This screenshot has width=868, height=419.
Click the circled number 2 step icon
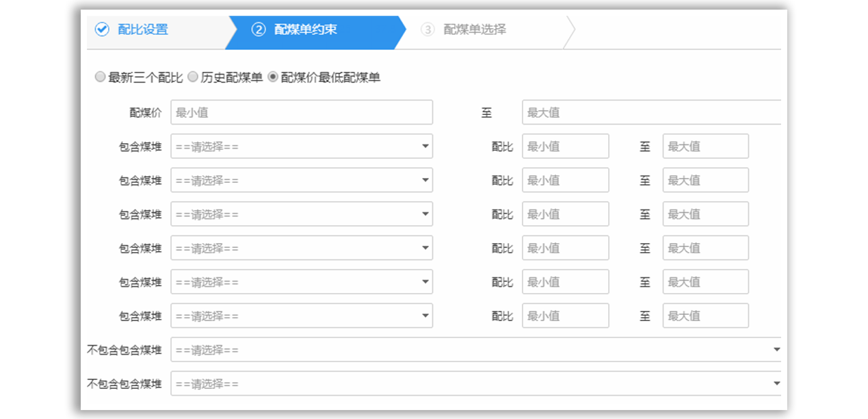pos(259,30)
